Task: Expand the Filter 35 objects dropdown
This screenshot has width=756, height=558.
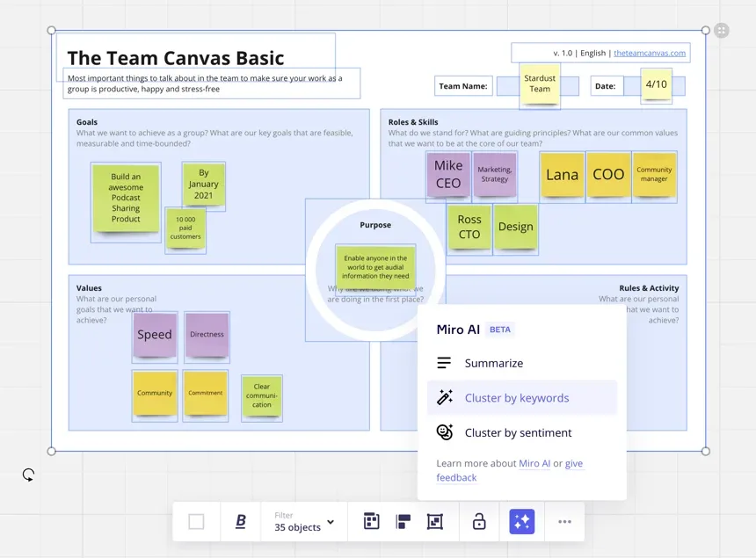Action: click(302, 521)
